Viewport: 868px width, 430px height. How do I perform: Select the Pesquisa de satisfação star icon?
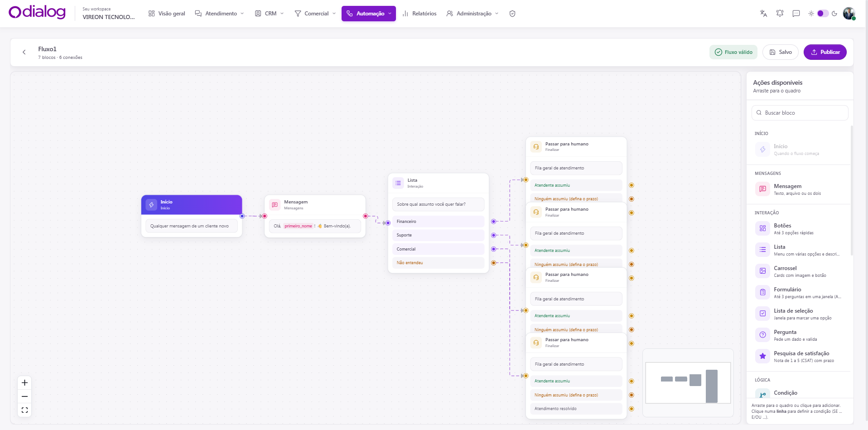[762, 356]
